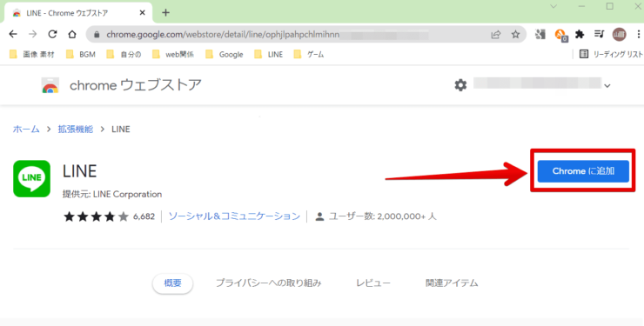Open the Chrome profile avatar

click(x=620, y=35)
